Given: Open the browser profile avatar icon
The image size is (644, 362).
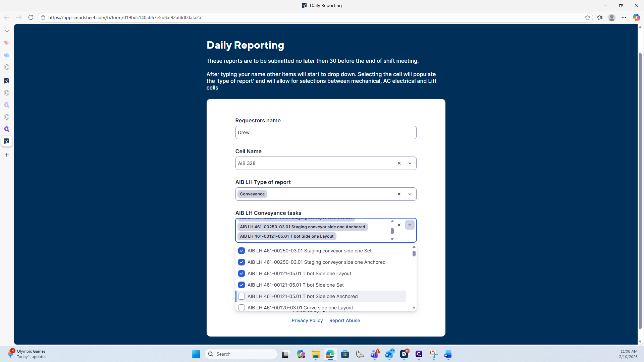Looking at the screenshot, I should [x=611, y=17].
